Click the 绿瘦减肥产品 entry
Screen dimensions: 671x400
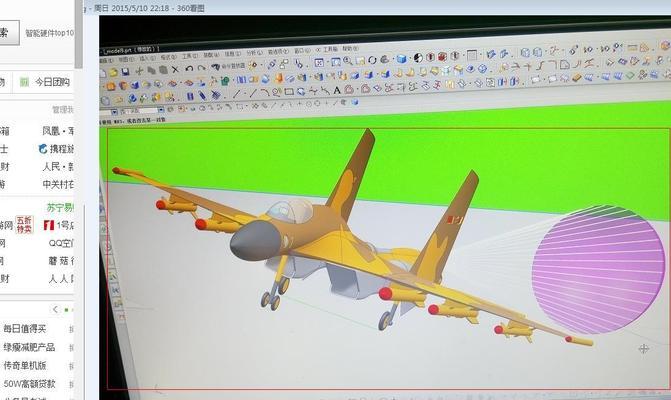pyautogui.click(x=29, y=347)
